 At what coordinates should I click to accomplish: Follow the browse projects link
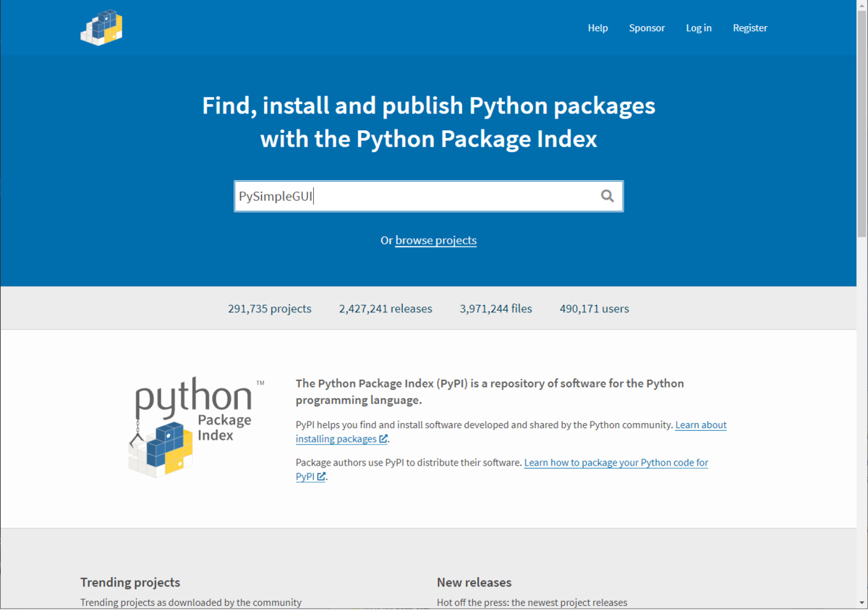click(436, 240)
